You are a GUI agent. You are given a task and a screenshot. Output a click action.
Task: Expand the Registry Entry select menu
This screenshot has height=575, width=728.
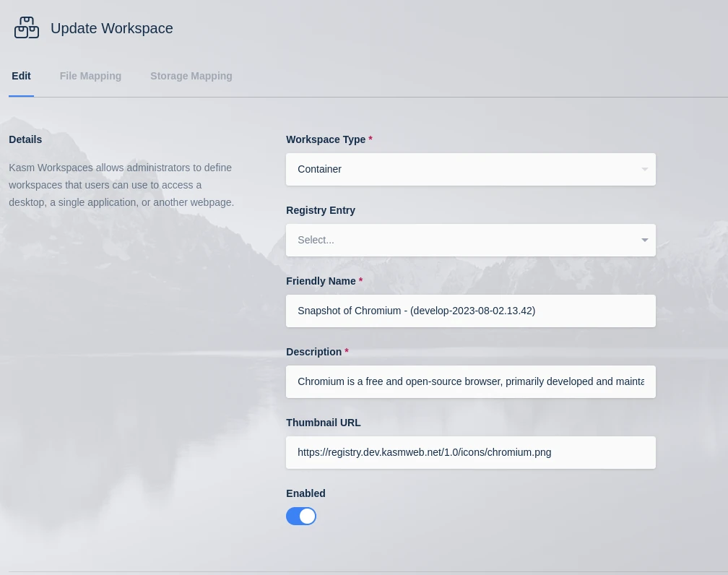[643, 240]
